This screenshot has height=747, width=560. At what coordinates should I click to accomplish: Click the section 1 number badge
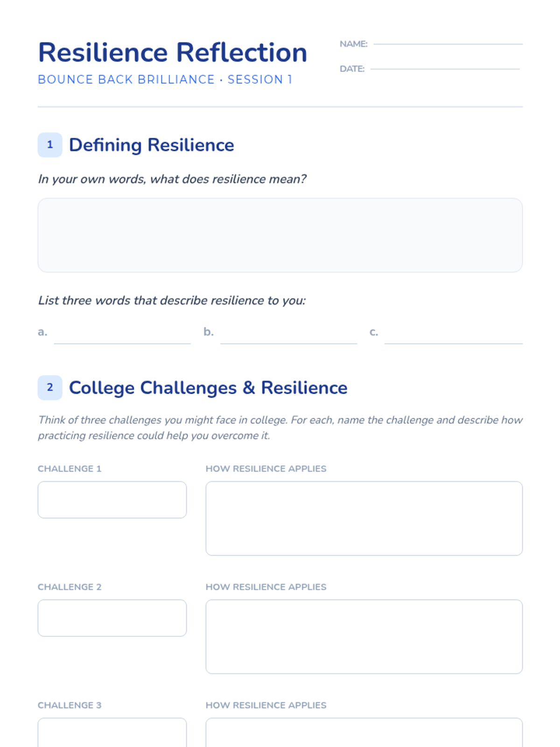point(50,145)
